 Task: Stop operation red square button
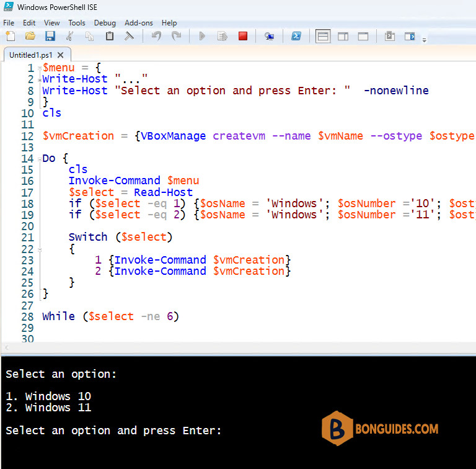(243, 36)
